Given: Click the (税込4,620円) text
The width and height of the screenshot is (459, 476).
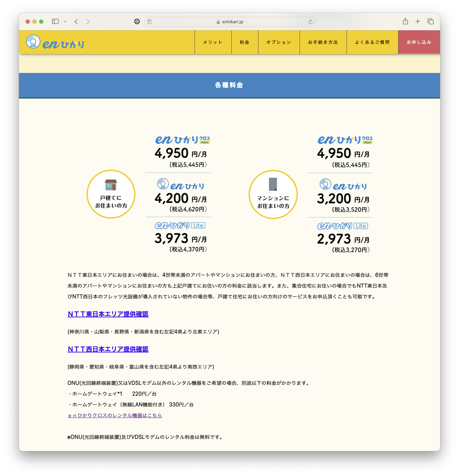Looking at the screenshot, I should coord(188,209).
